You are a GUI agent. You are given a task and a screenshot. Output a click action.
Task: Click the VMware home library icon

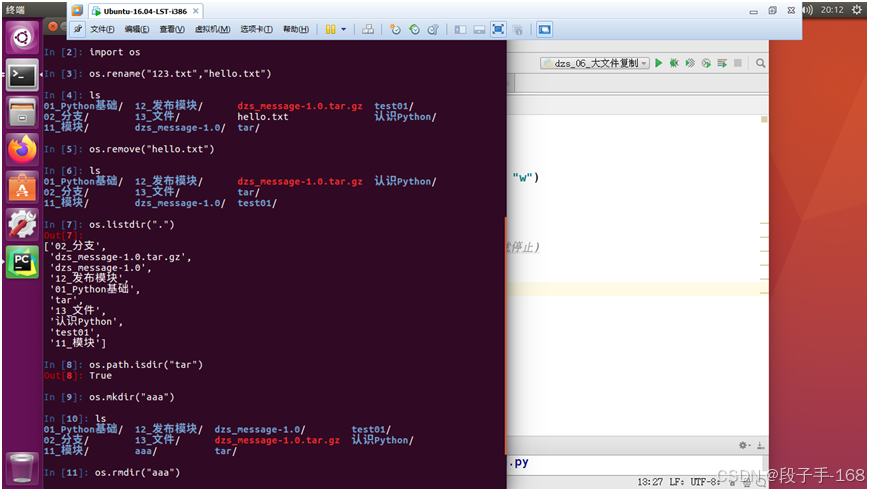[x=77, y=11]
